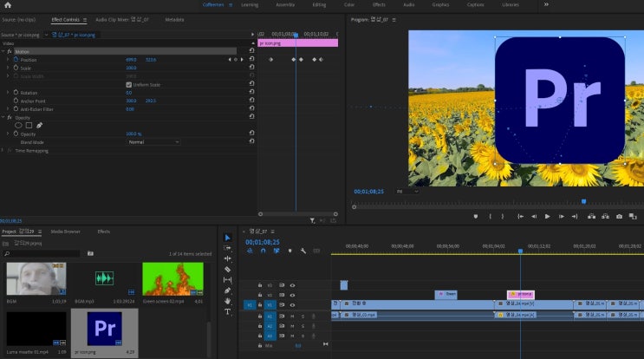Toggle Opacity animation stopwatch
The image size is (644, 359).
click(16, 134)
